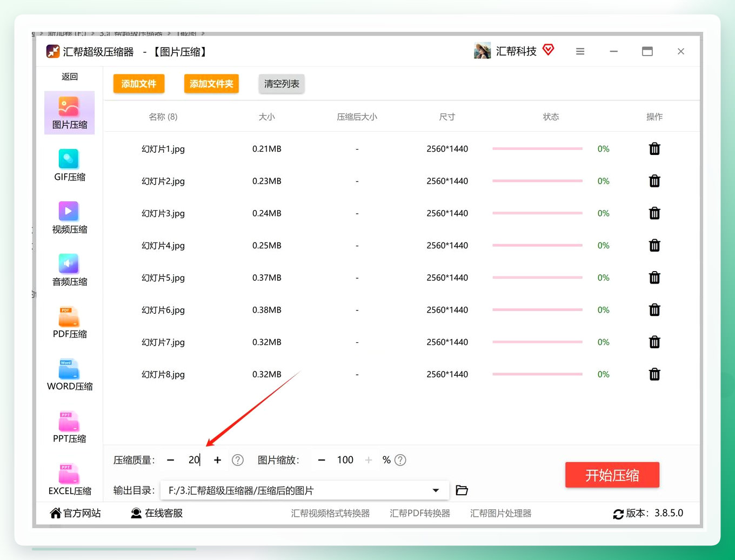Delete 幻灯片8.jpg with trash icon

[654, 374]
